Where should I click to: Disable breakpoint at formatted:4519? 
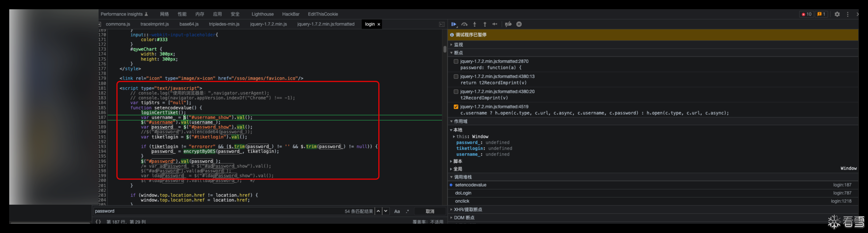tap(456, 107)
